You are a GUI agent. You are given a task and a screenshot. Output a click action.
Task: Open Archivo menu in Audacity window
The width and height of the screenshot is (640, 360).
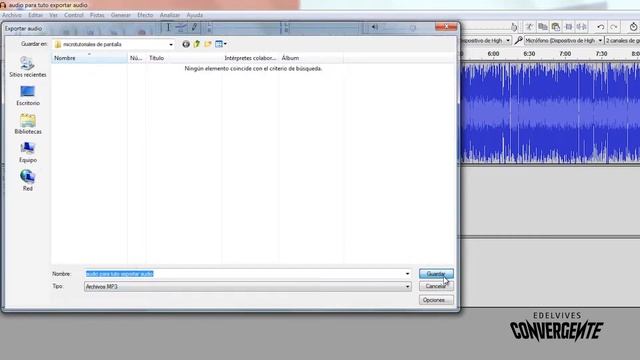pos(12,15)
